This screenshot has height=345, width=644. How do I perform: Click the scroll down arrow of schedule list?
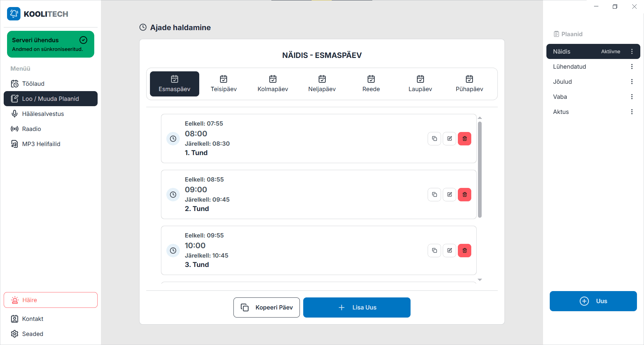pos(480,280)
